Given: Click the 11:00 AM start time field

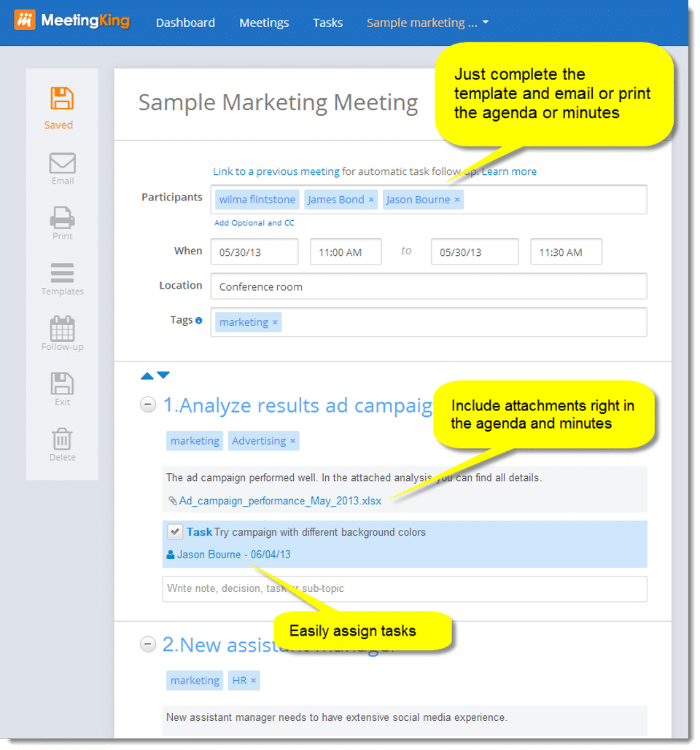Looking at the screenshot, I should [346, 251].
